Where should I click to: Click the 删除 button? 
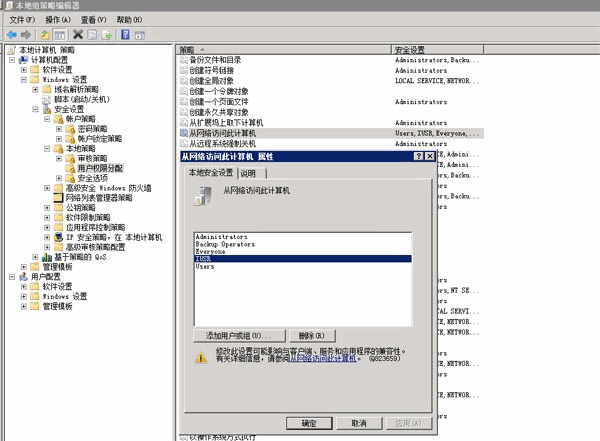(x=312, y=336)
